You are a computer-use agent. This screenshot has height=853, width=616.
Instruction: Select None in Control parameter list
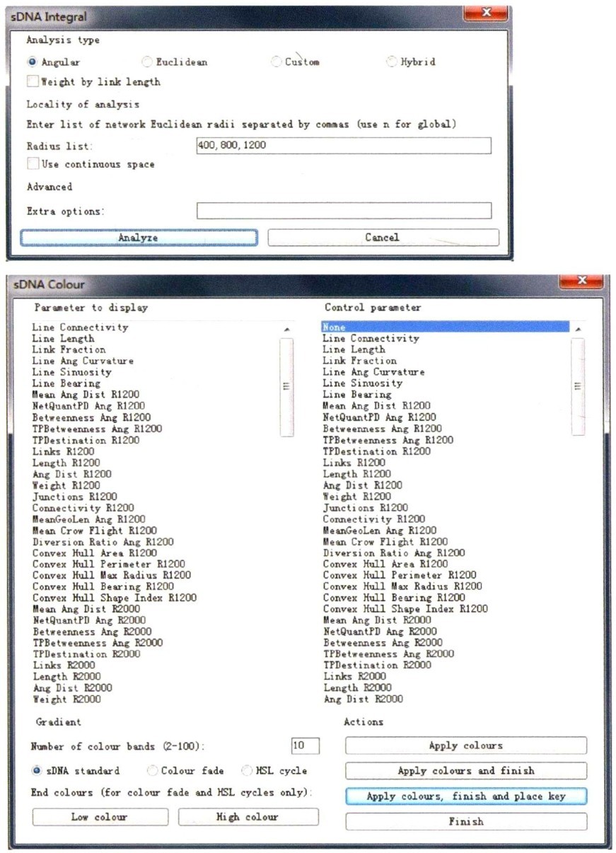445,327
